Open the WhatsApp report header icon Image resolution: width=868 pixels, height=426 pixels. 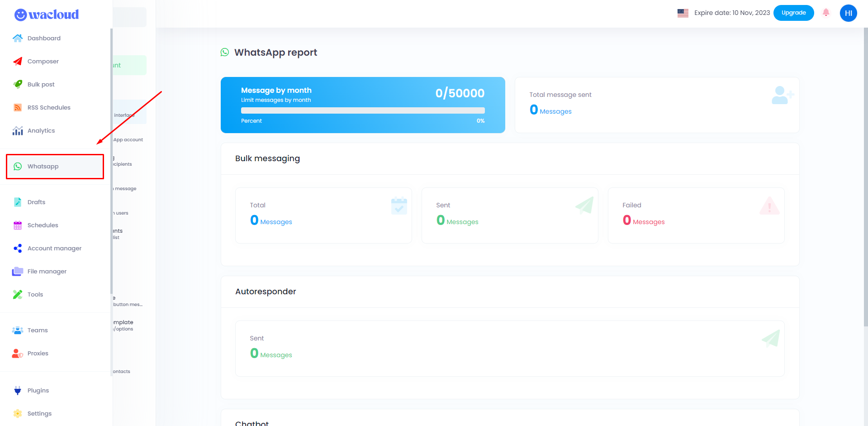coord(225,52)
